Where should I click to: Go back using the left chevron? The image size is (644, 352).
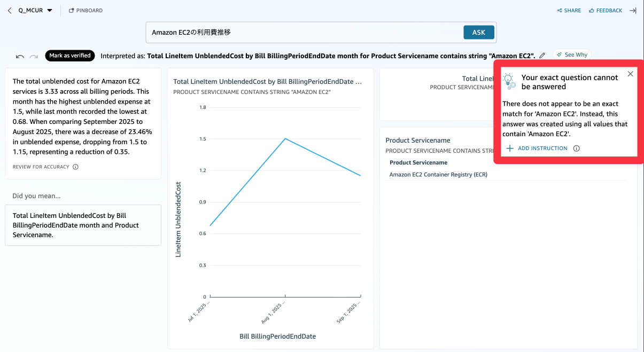pyautogui.click(x=10, y=10)
